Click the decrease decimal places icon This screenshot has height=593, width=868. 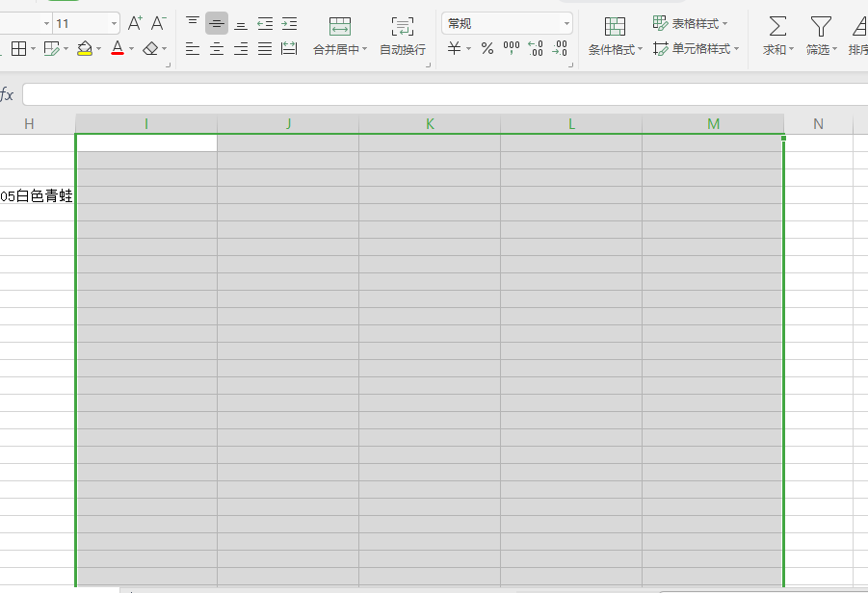[x=560, y=49]
